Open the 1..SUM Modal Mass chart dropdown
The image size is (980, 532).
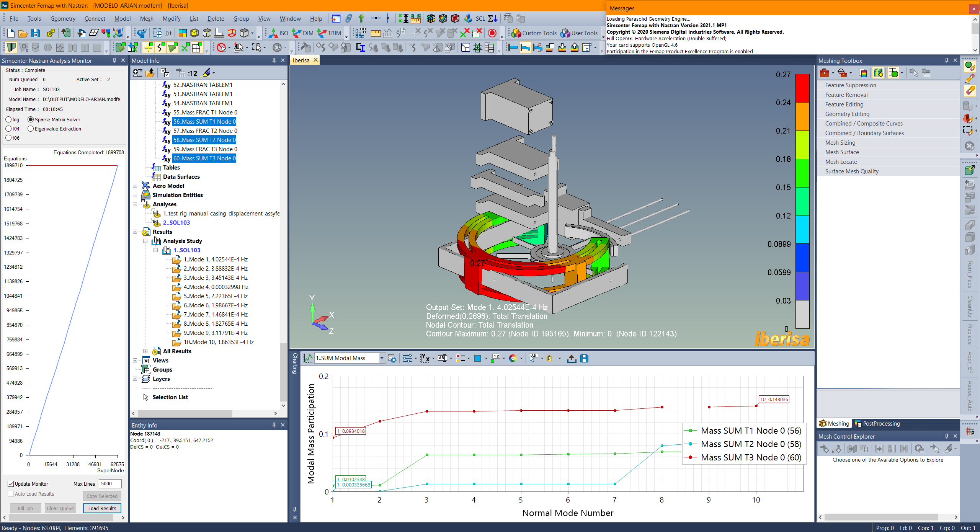point(382,358)
